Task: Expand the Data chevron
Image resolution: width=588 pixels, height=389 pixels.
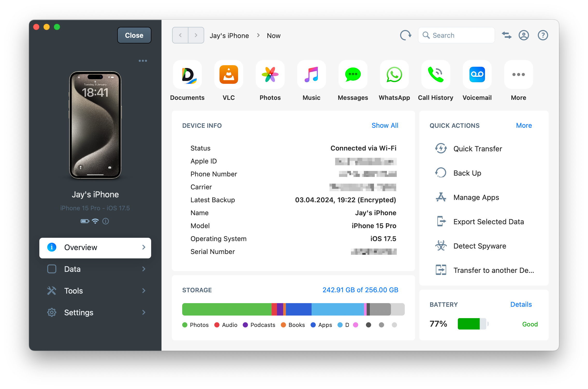Action: pos(144,269)
